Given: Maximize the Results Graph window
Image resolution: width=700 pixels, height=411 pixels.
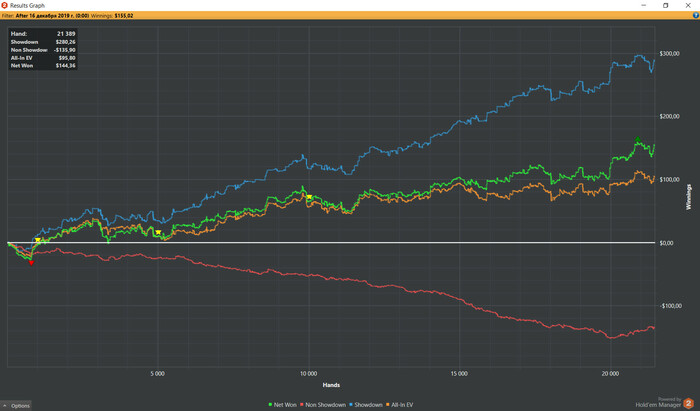Looking at the screenshot, I should point(665,5).
